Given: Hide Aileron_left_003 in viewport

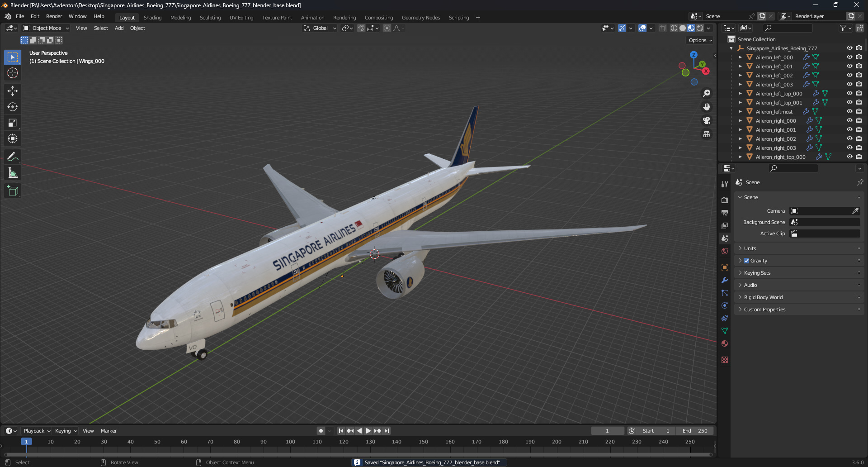Looking at the screenshot, I should [849, 85].
